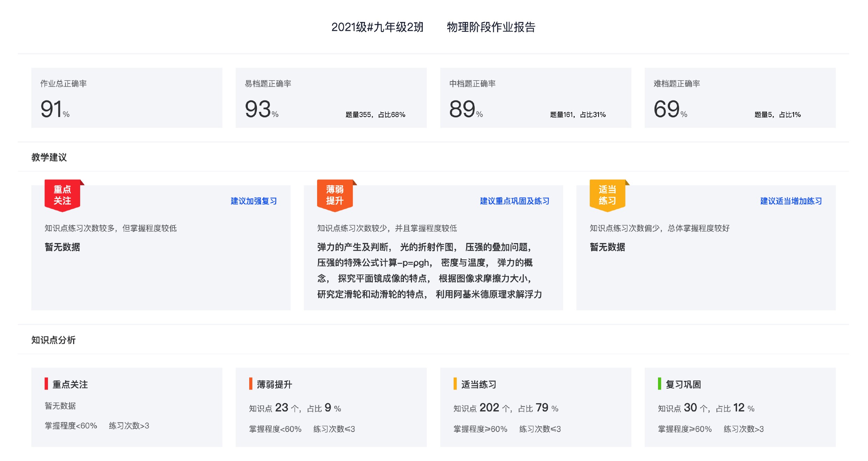Click the green bar beside 复习巩固 heading

pos(659,384)
